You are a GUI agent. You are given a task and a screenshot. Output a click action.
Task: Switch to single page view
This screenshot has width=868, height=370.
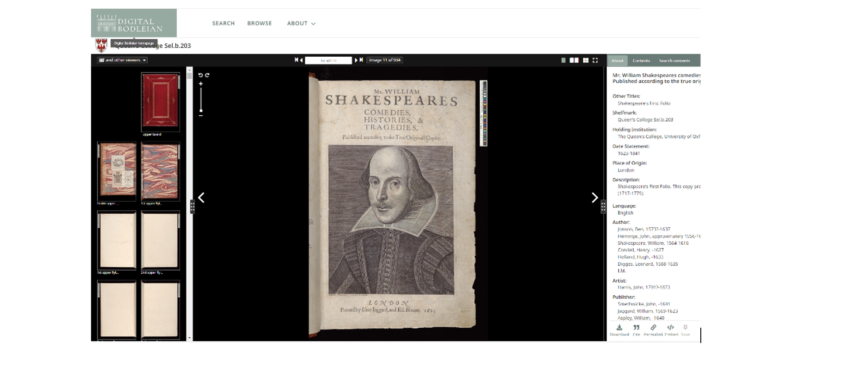tap(563, 60)
